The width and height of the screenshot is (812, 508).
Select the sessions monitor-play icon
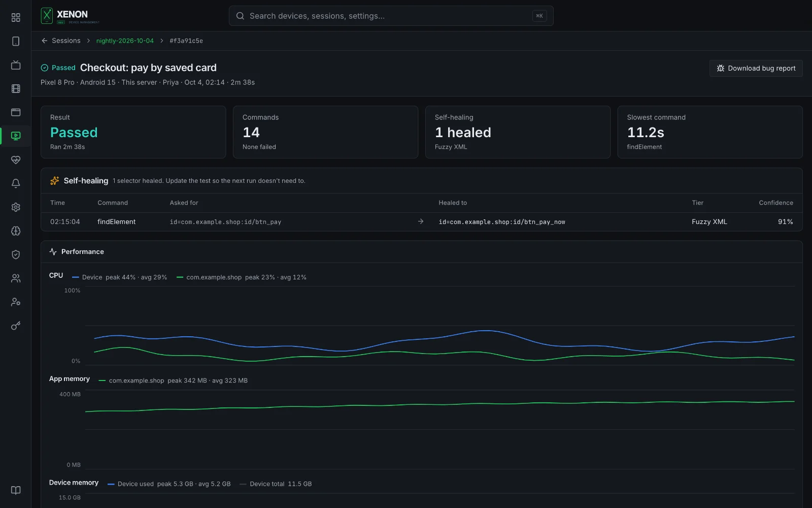pos(16,136)
